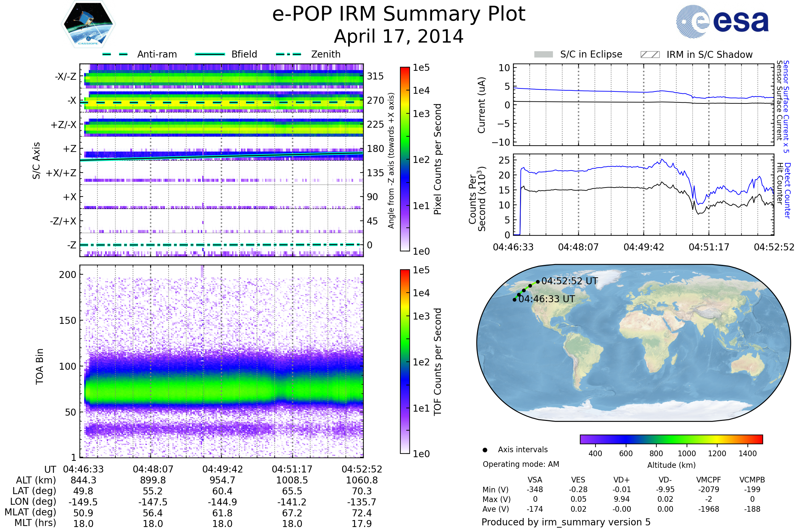This screenshot has width=798, height=532.
Task: Click the 04:46:33 UT map track label
Action: tap(547, 299)
